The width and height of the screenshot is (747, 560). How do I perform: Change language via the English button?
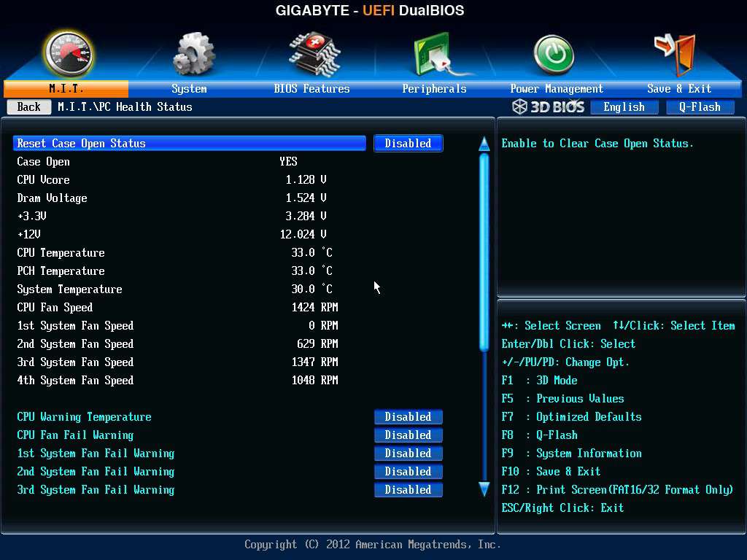coord(624,107)
